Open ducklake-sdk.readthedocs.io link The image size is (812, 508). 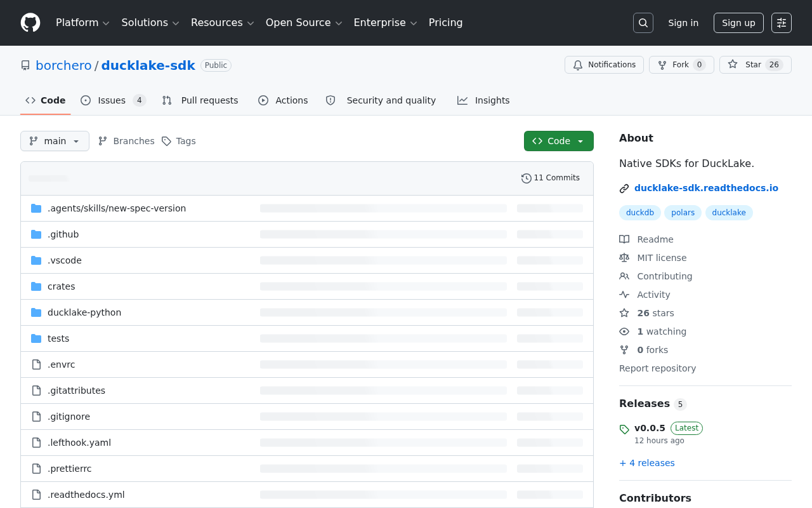click(706, 188)
